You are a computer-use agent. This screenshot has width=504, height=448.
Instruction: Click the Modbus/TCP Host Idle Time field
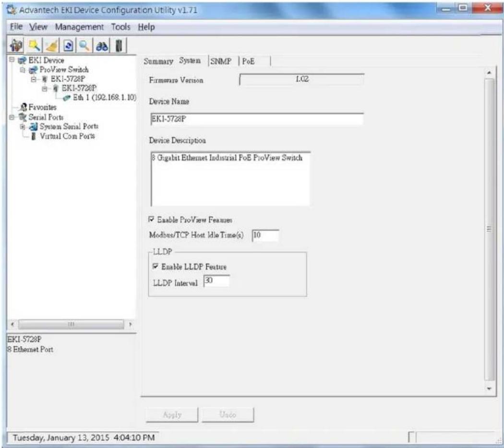[265, 236]
